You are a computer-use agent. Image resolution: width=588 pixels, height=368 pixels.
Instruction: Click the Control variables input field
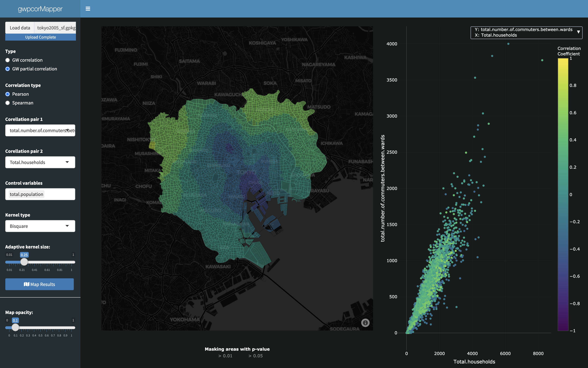click(40, 194)
